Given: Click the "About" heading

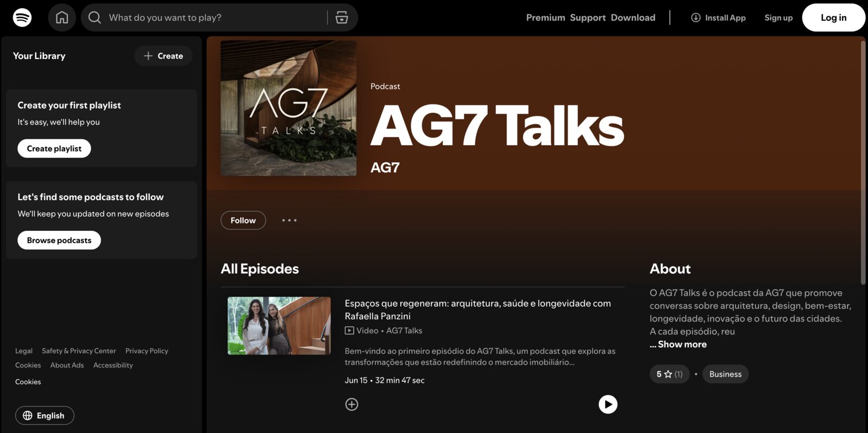Looking at the screenshot, I should [670, 269].
